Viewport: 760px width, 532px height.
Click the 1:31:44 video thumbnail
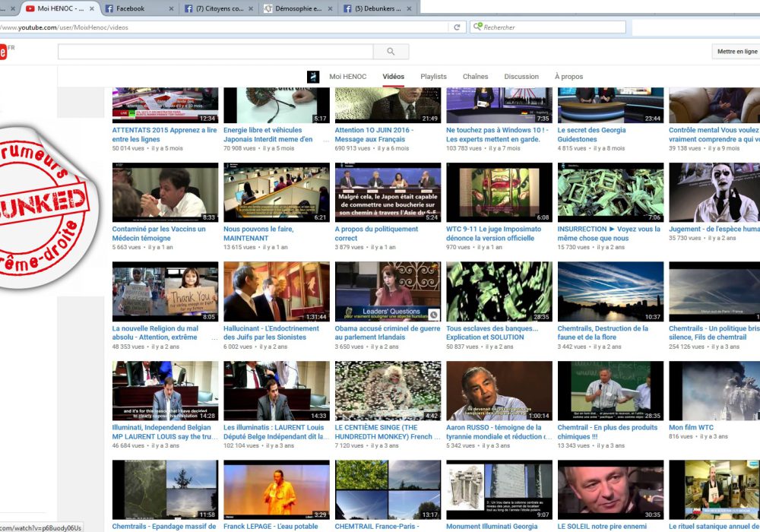coord(277,292)
